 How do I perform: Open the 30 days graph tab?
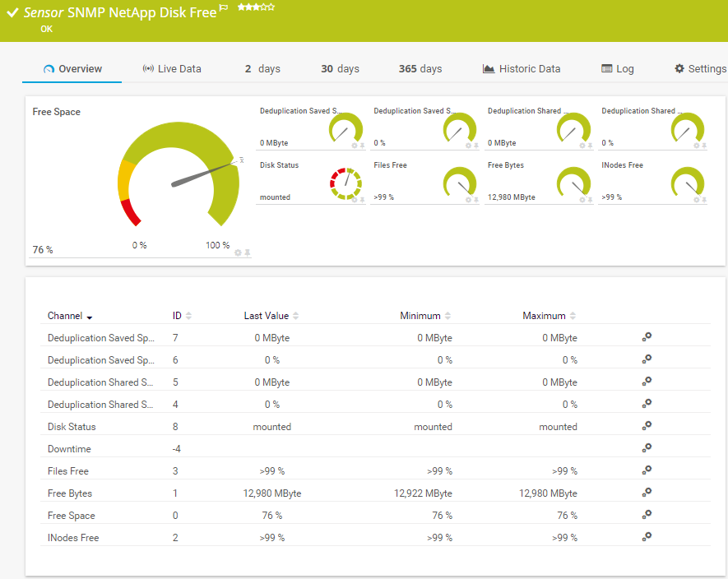(x=340, y=69)
